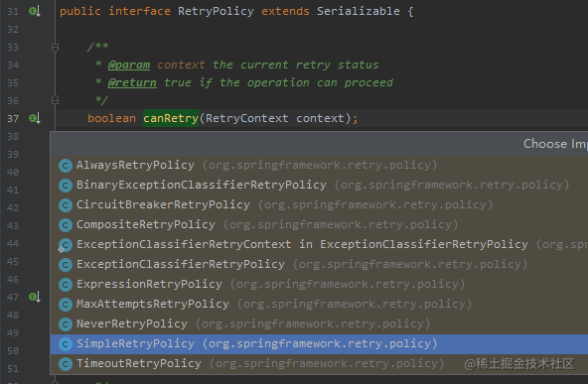Image resolution: width=588 pixels, height=384 pixels.
Task: Click class icon beside NeverRetryPolicy
Action: coord(66,324)
